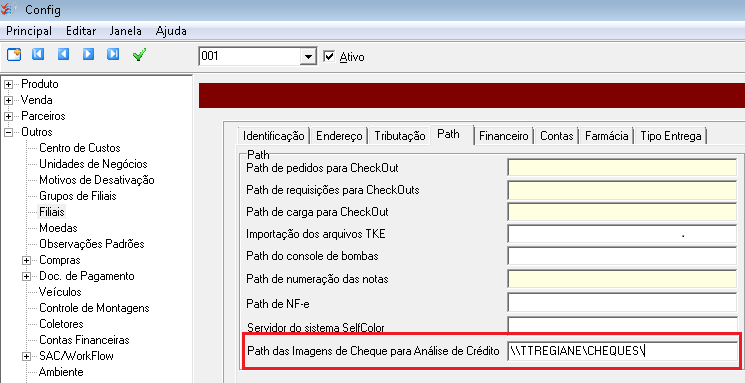Select Motivos de Desativação in tree
The height and width of the screenshot is (383, 745).
(97, 180)
